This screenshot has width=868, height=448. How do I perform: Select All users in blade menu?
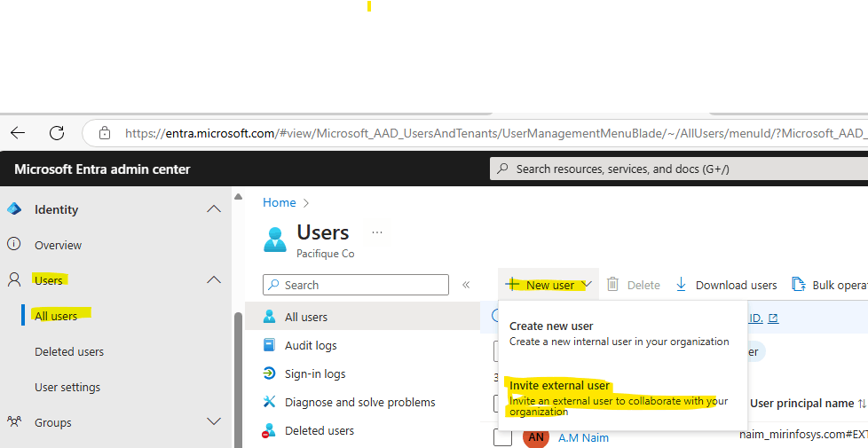click(x=363, y=317)
